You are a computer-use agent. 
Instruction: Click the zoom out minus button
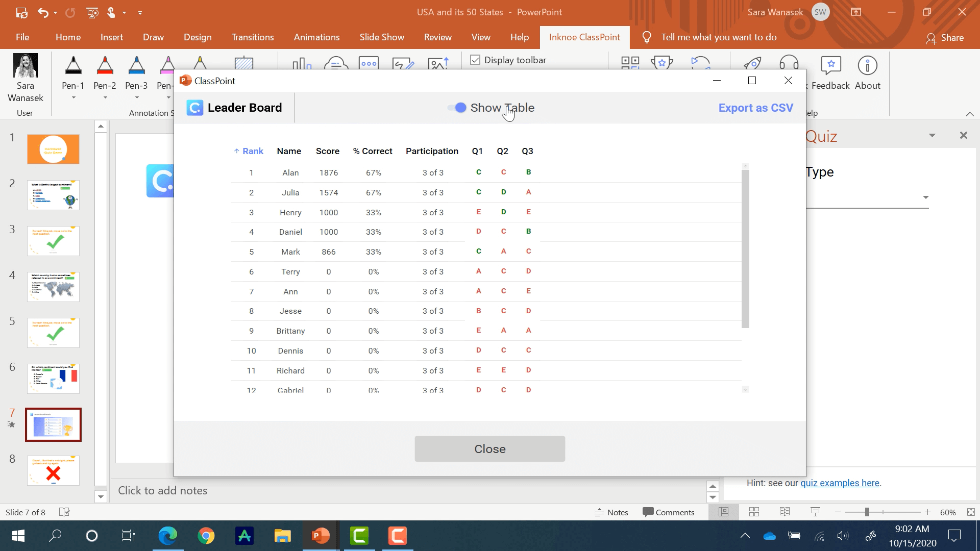838,512
